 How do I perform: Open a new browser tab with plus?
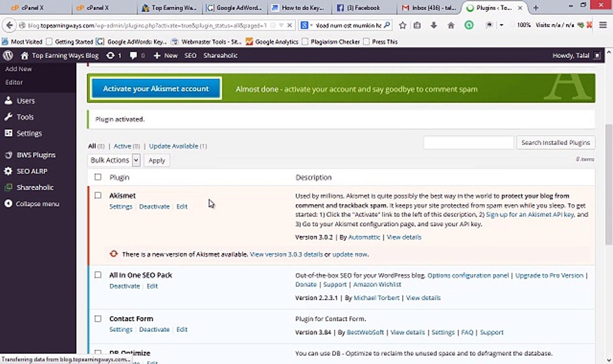[536, 8]
